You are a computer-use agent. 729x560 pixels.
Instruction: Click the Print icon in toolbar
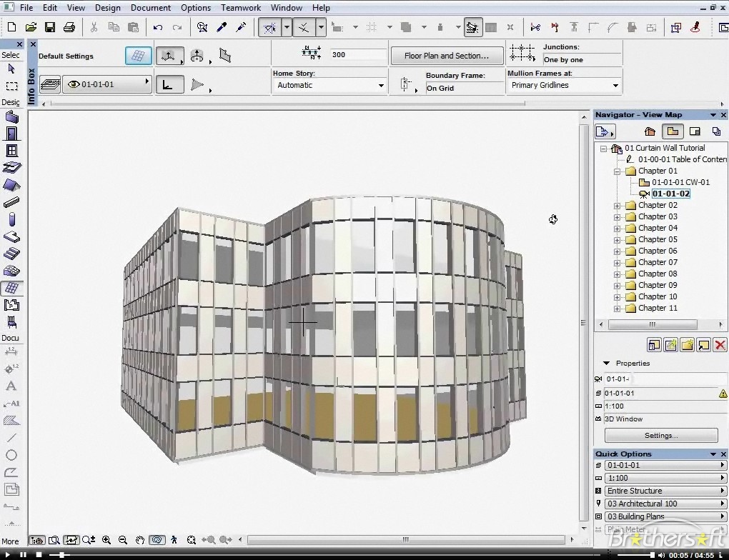(x=69, y=28)
